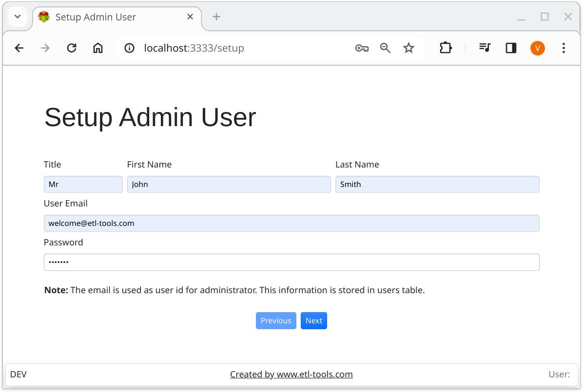Click the User Email label
This screenshot has height=392, width=583.
coord(66,204)
